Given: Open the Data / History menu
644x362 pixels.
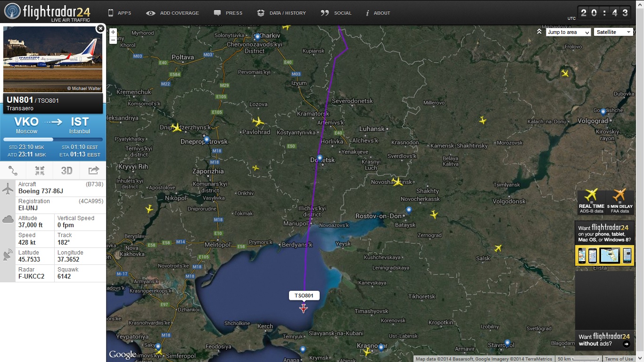Looking at the screenshot, I should (282, 13).
